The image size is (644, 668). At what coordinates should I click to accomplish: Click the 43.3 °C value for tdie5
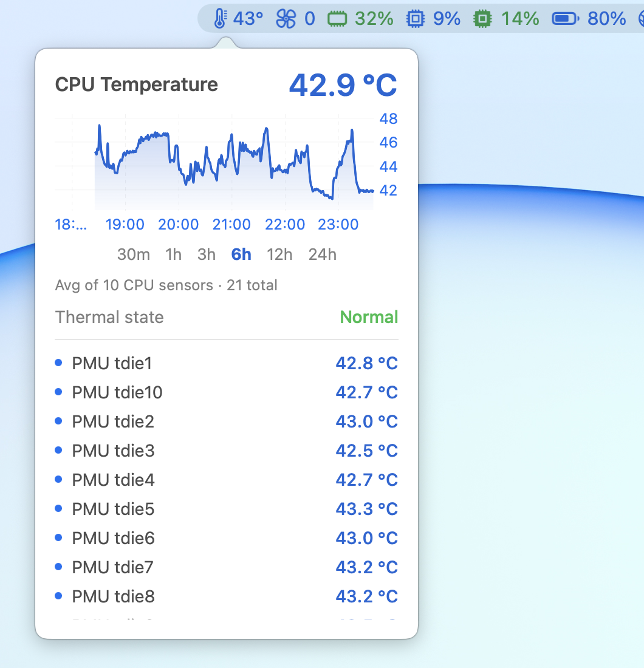[x=366, y=509]
